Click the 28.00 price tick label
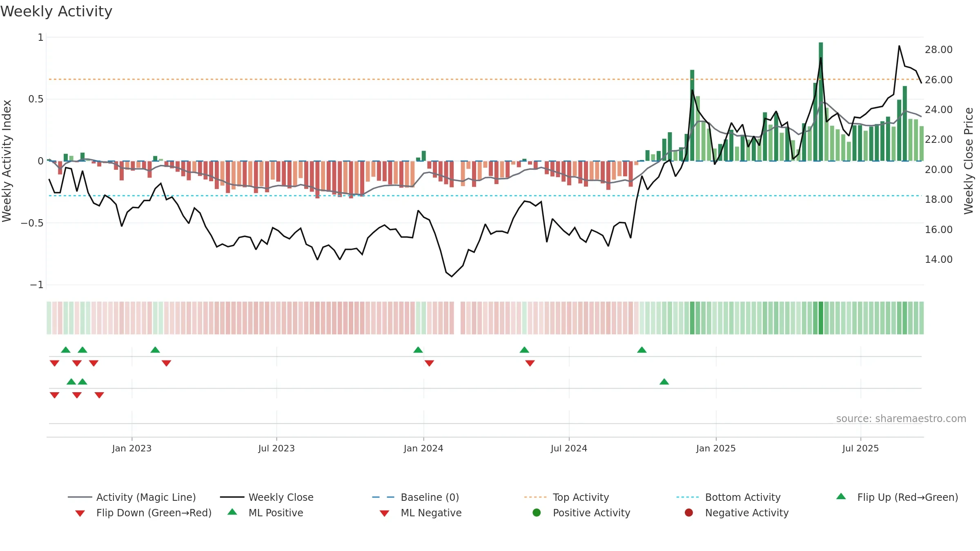The height and width of the screenshot is (551, 980). tap(939, 49)
